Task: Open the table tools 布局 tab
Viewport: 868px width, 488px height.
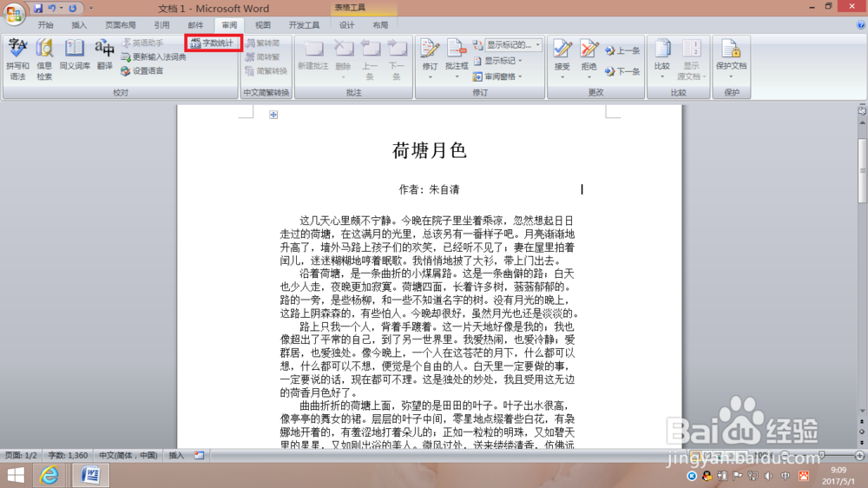Action: click(x=380, y=25)
